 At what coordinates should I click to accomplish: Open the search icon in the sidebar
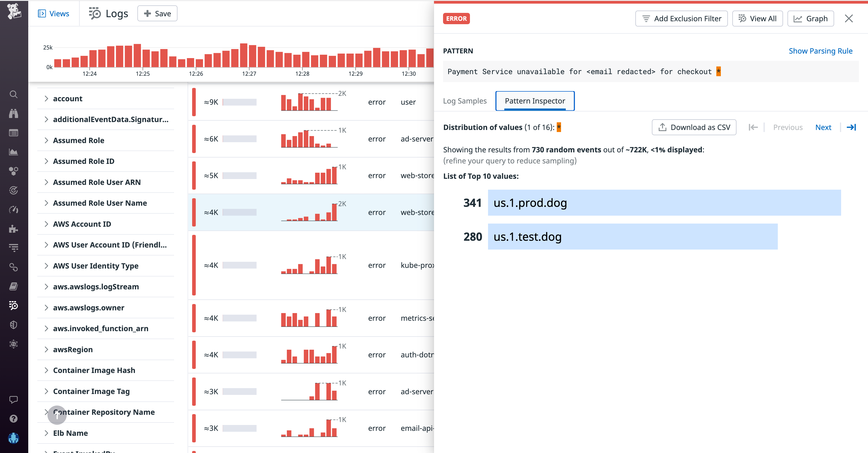[14, 94]
